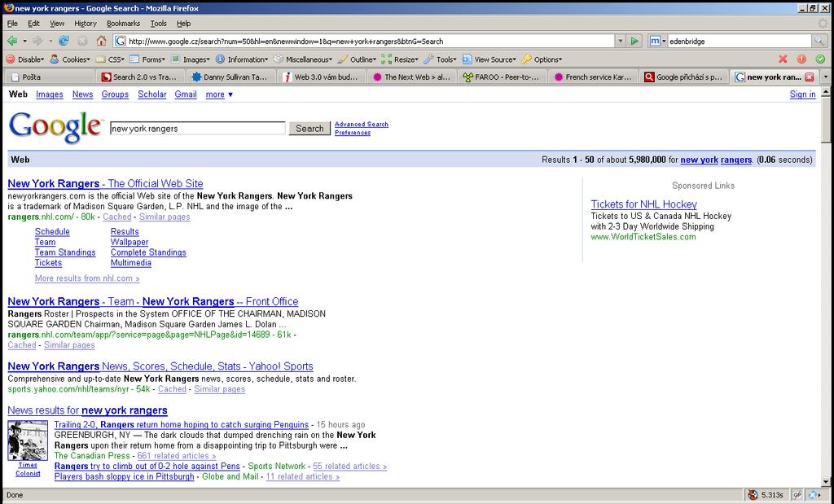Open the Help menu
834x504 pixels.
coord(183,24)
